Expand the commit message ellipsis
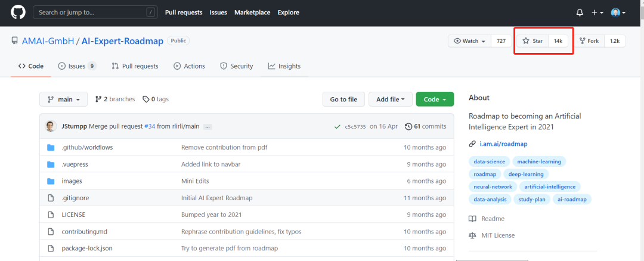 tap(208, 127)
